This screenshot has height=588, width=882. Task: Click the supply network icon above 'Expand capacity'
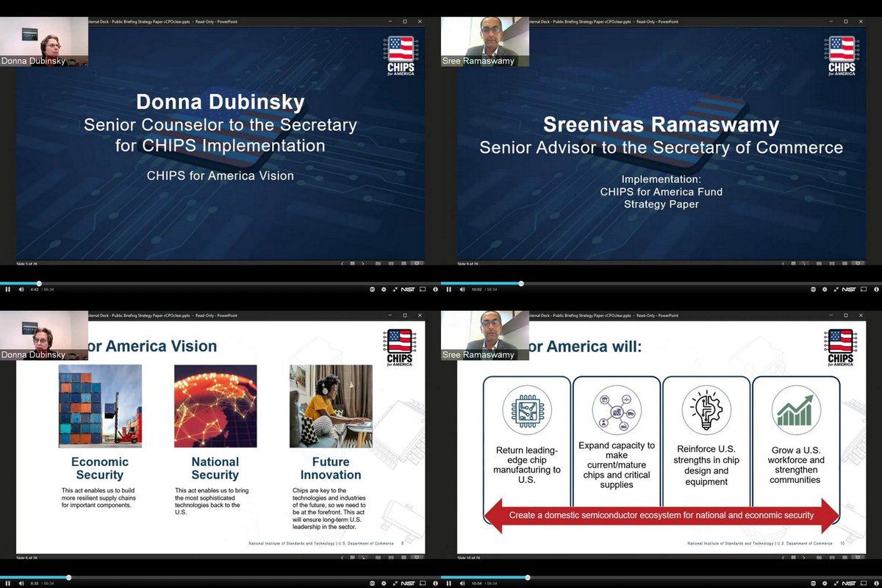point(617,410)
